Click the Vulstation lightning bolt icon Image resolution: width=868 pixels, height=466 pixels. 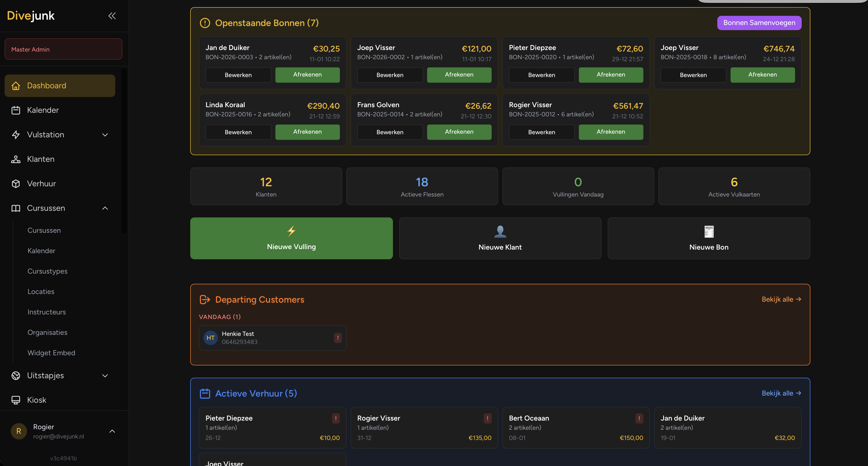(x=16, y=135)
